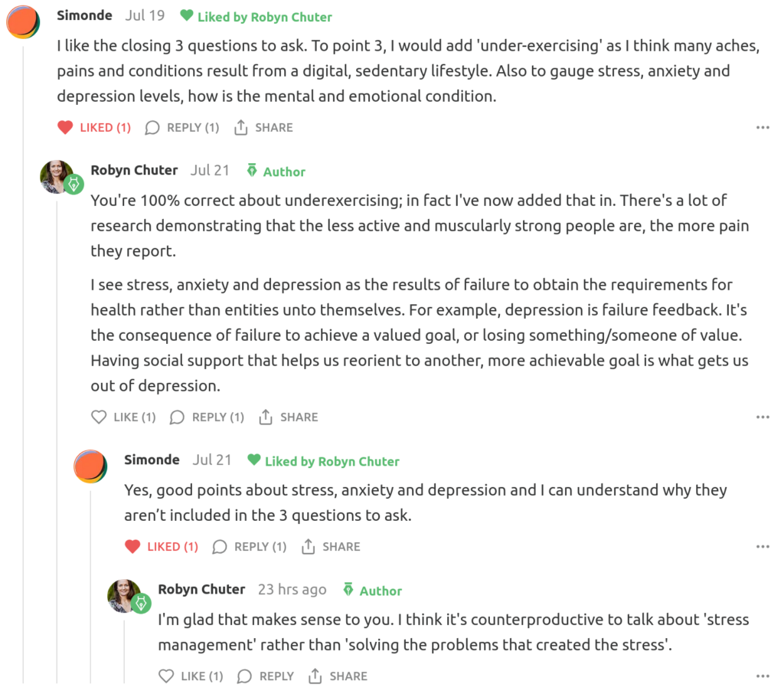Reply to Simonde's first comment
784x694 pixels.
(182, 128)
